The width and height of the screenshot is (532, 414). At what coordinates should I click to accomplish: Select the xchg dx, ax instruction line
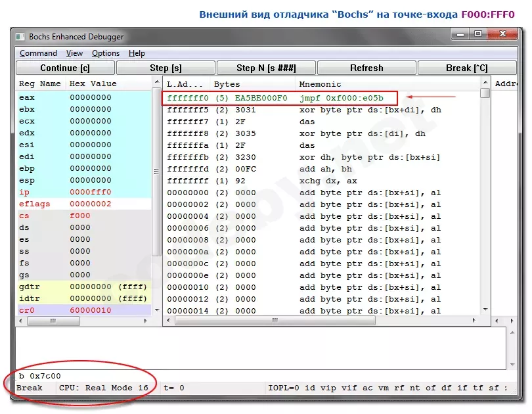322,181
